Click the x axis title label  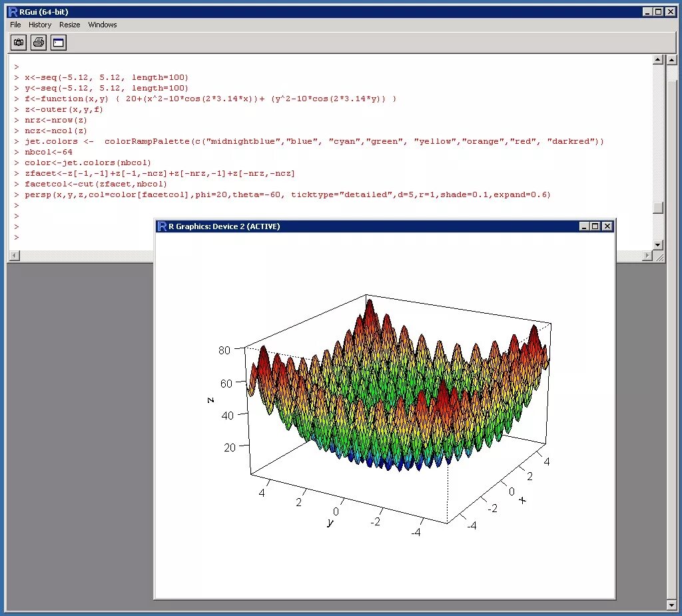point(523,500)
